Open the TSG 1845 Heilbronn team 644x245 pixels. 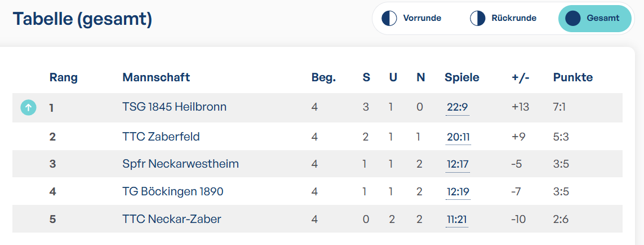[x=174, y=107]
